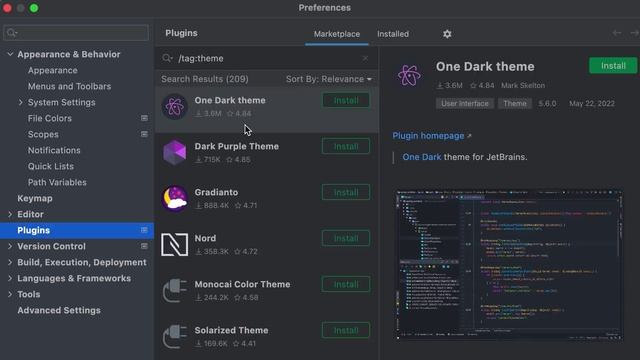Click the project-level icon next to Version Control
This screenshot has width=640, height=360.
pyautogui.click(x=144, y=246)
